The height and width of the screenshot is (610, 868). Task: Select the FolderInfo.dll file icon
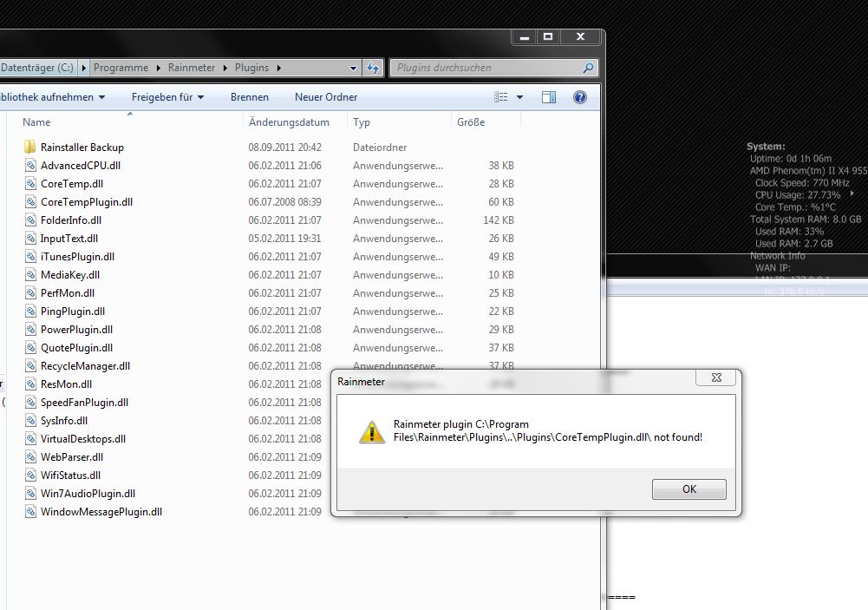click(31, 220)
